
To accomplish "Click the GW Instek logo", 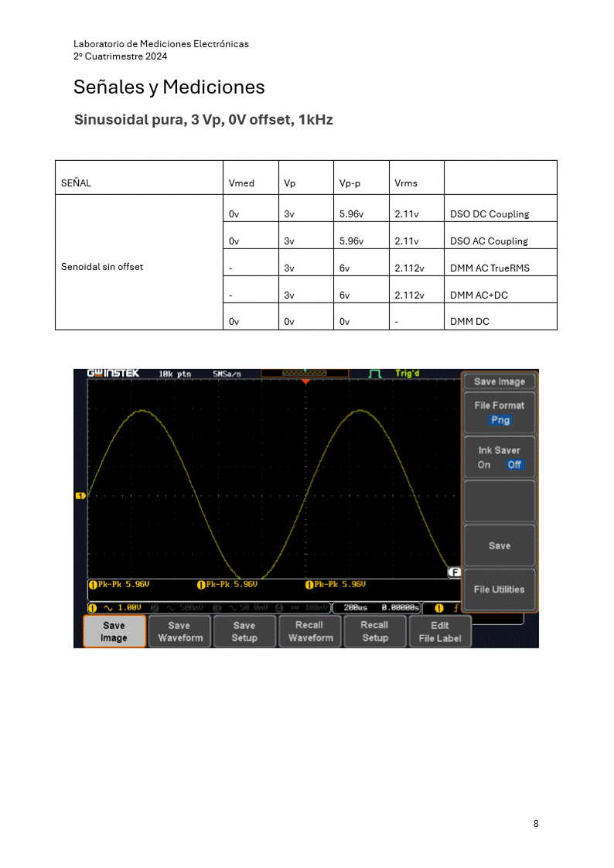I will point(113,374).
